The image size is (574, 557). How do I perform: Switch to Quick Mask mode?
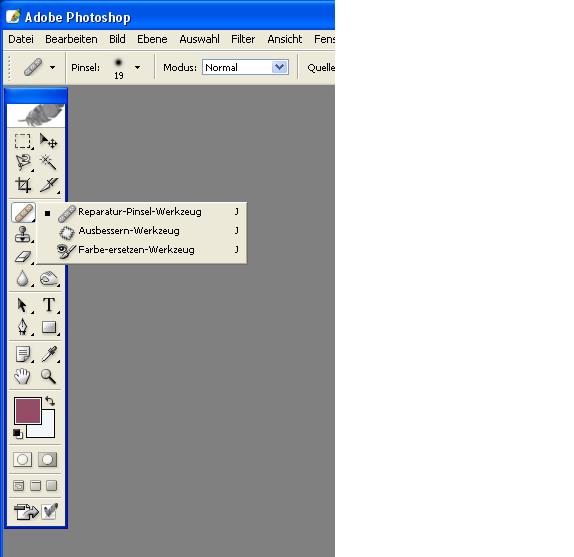(48, 459)
